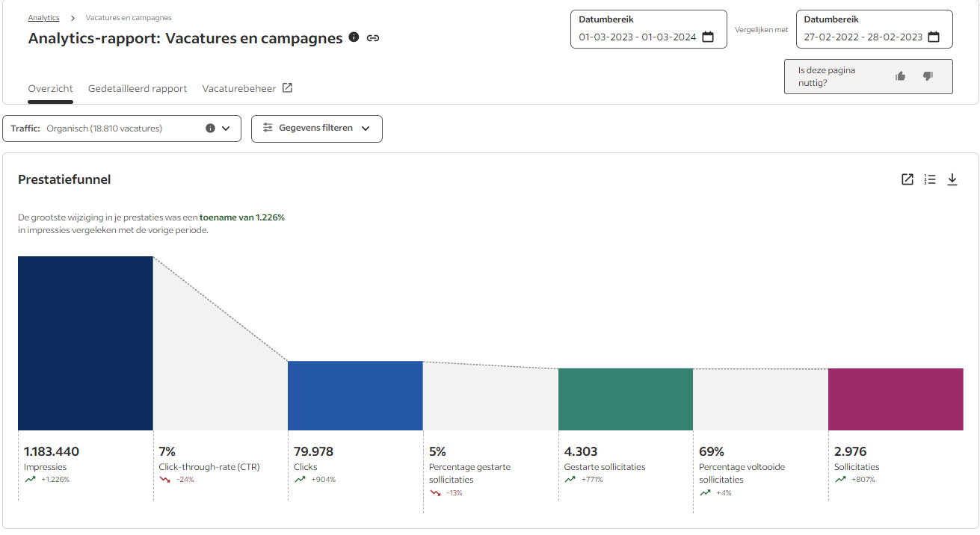
Task: Click the thumbs down feedback icon
Action: [x=928, y=76]
